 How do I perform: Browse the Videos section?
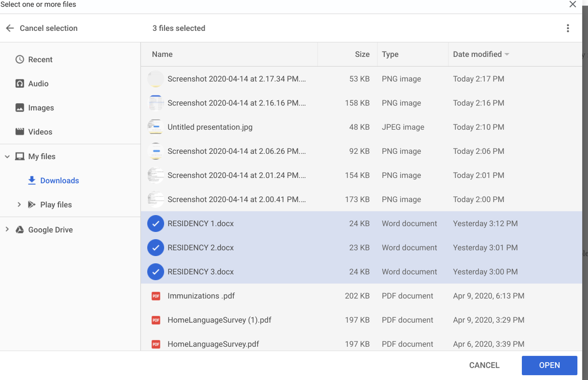pos(40,132)
